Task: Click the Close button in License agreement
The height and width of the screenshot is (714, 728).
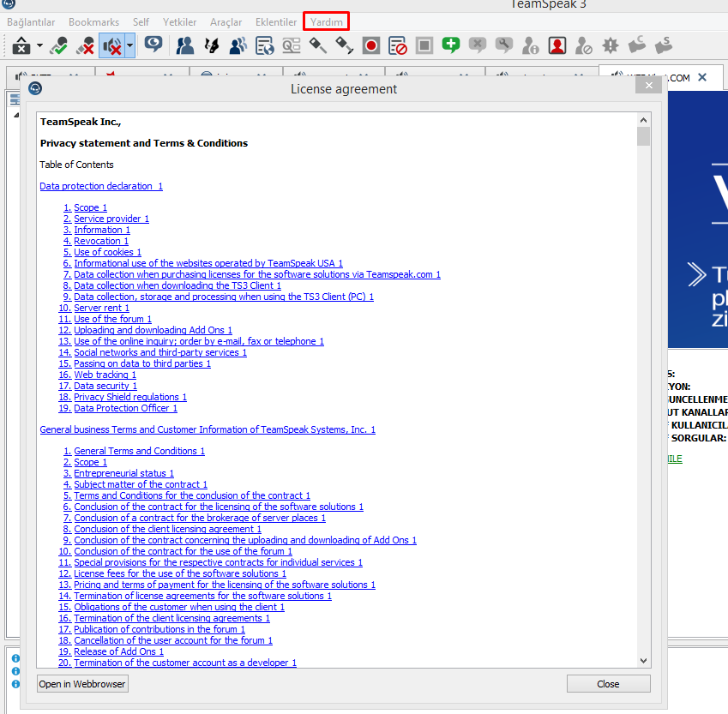Action: coord(608,684)
